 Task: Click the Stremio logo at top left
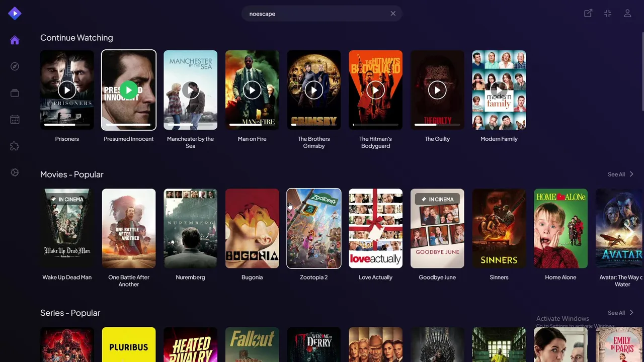tap(15, 14)
